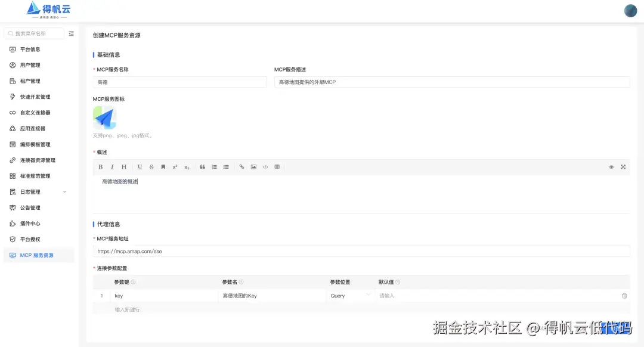Click 输入新建行 to add a row
This screenshot has height=347, width=644.
[x=128, y=309]
